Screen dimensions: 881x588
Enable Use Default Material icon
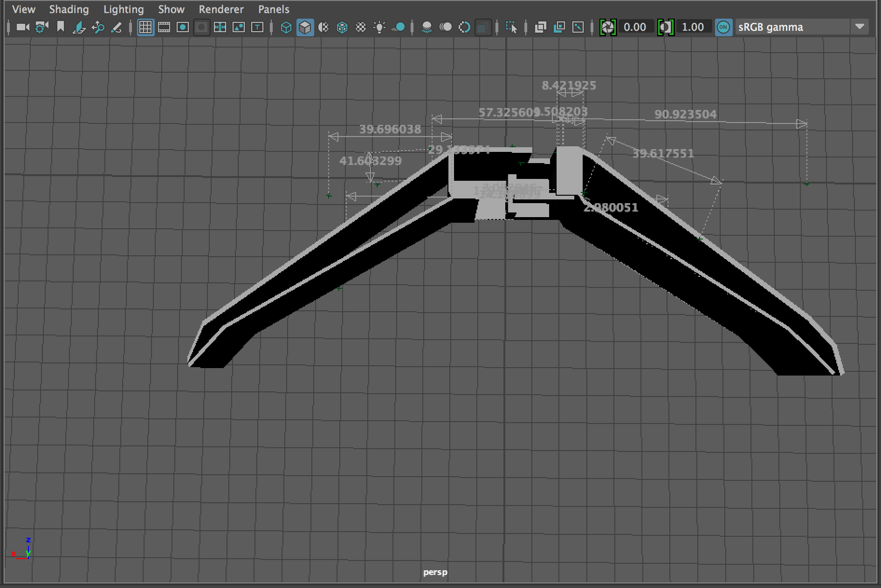[323, 27]
